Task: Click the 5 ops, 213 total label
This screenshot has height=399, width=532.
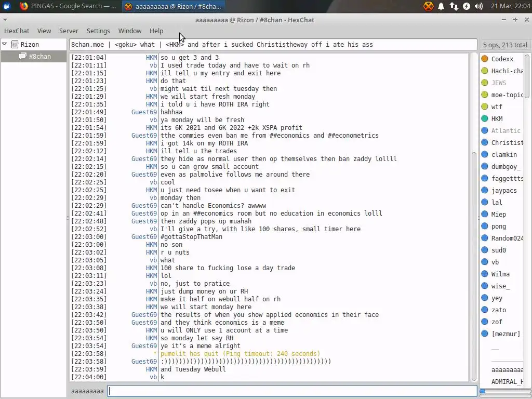Action: pos(505,45)
